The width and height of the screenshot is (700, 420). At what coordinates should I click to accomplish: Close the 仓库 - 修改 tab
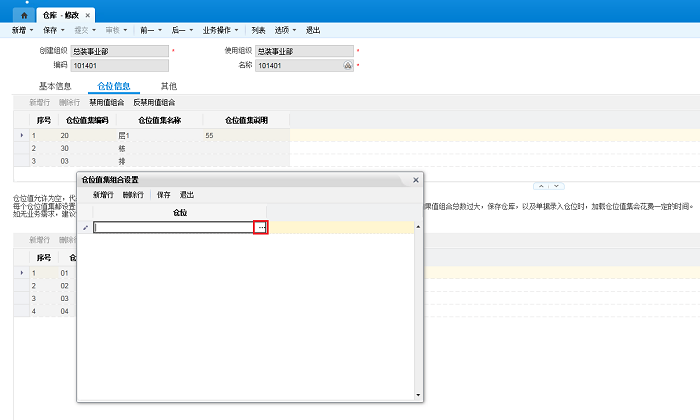coord(90,17)
